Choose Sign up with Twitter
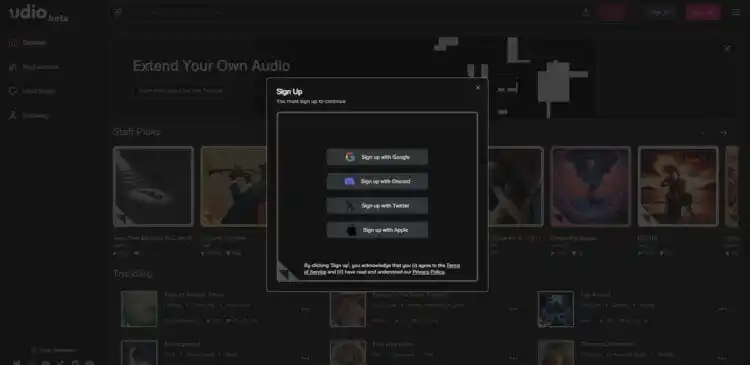The image size is (750, 365). click(377, 206)
